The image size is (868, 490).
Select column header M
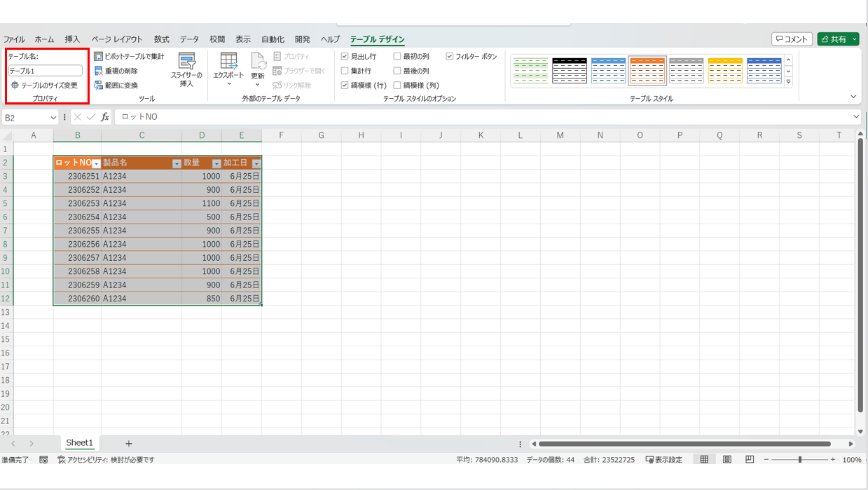click(x=560, y=135)
